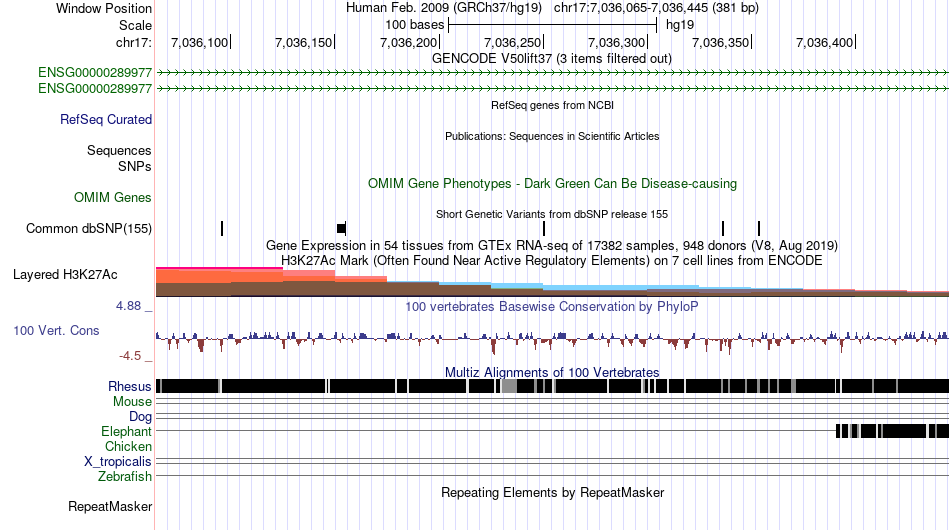Click the 7,036,350 ruler position
Viewport: 950px width, 530px height.
(x=721, y=42)
